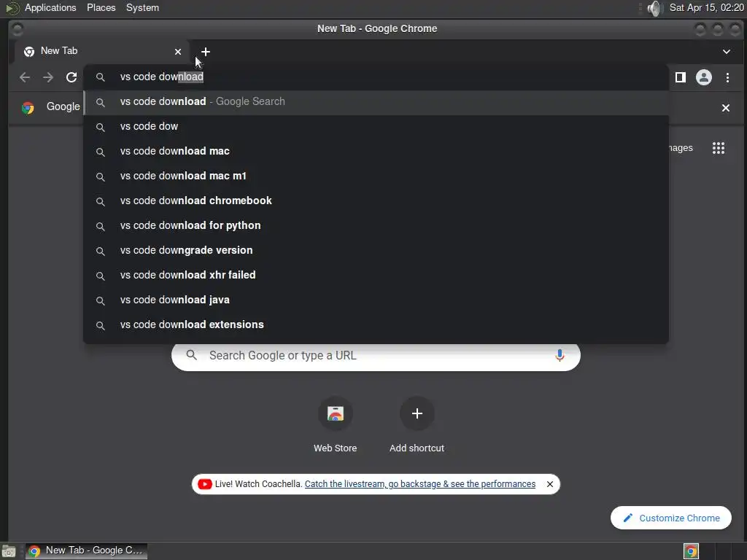
Task: Select 'vs code download - Google Search' suggestion
Action: pos(376,102)
